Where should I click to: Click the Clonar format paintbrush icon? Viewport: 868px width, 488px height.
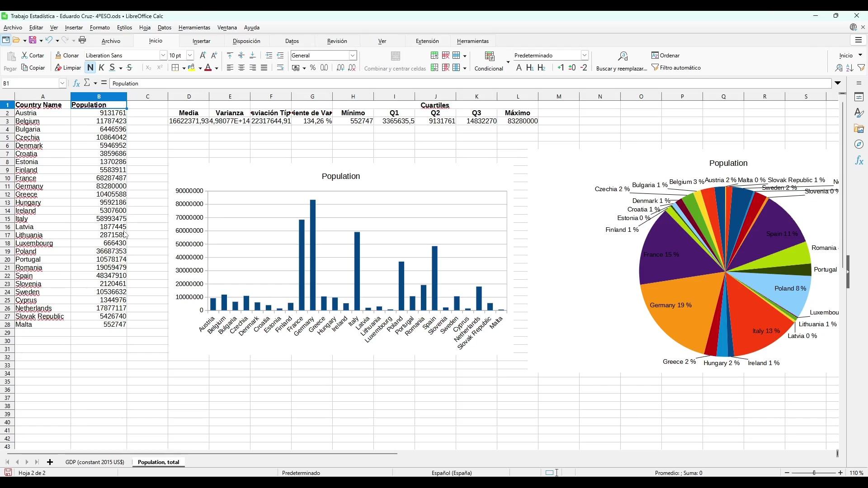(59, 55)
